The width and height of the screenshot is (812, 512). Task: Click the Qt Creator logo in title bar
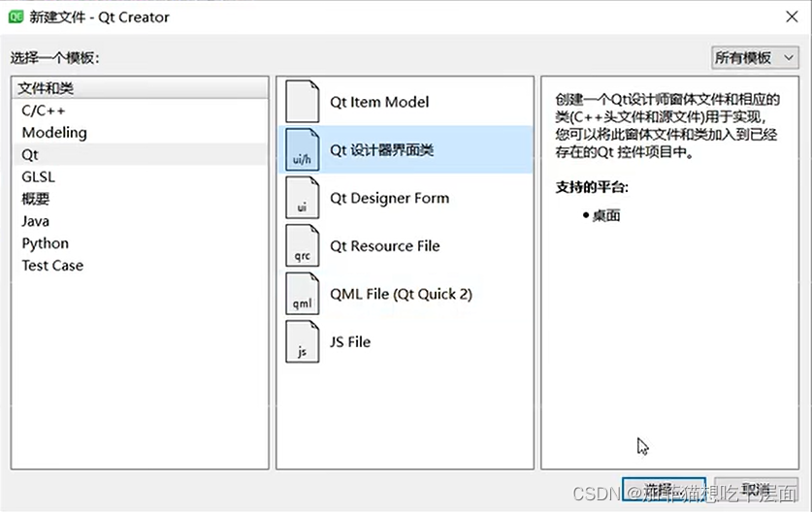16,16
